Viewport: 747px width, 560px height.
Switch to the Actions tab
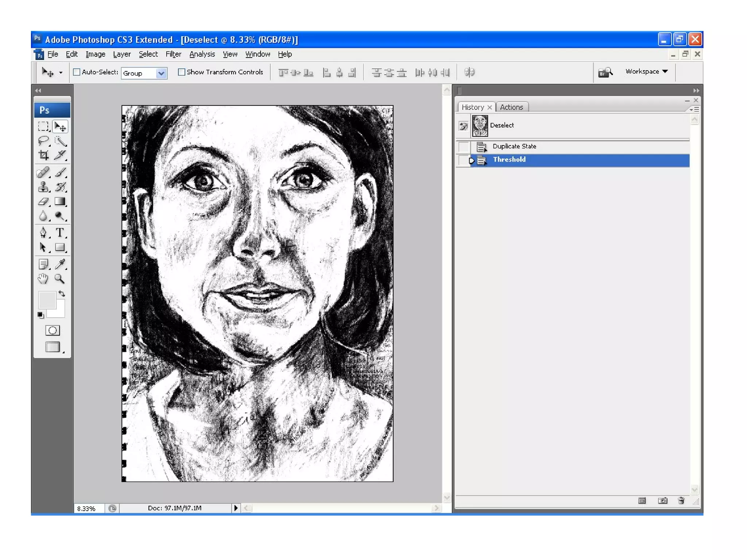click(511, 107)
